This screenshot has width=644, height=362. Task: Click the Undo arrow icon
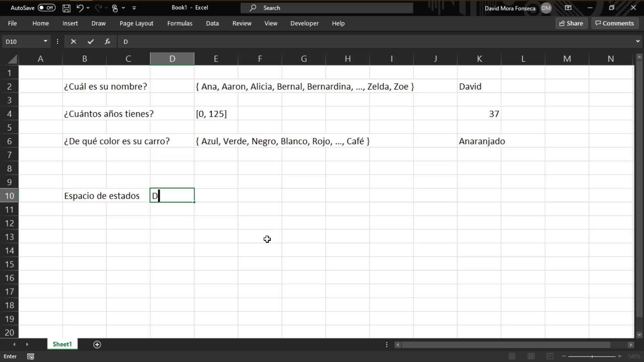(79, 8)
